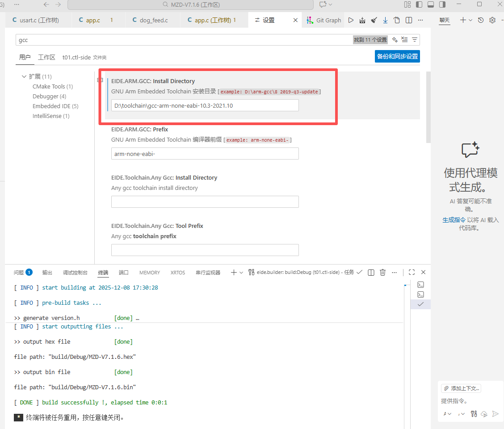Kill terminal with trash icon

382,273
